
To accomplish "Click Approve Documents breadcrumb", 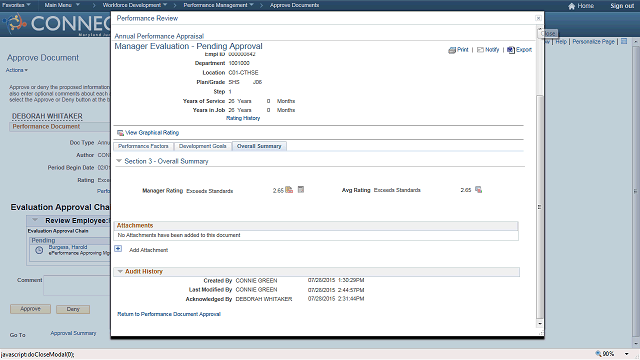I will pyautogui.click(x=294, y=5).
